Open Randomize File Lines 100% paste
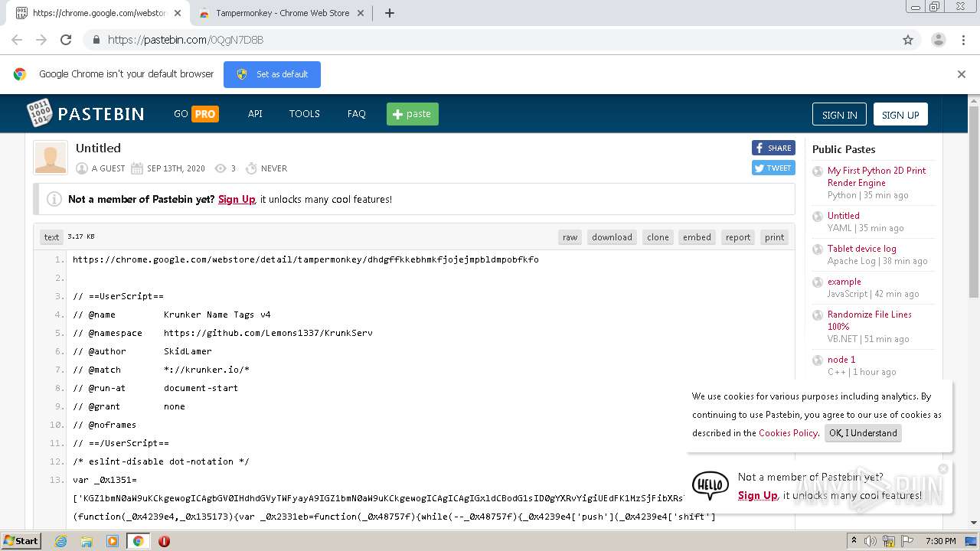This screenshot has height=551, width=980. coord(870,320)
